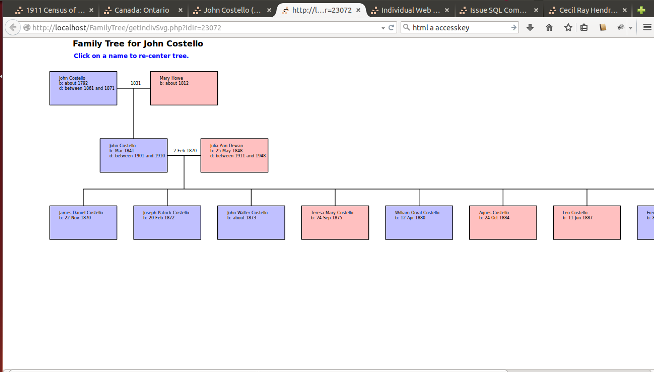The height and width of the screenshot is (372, 654).
Task: Close the Cecil Ray Hendr... tab
Action: (625, 10)
